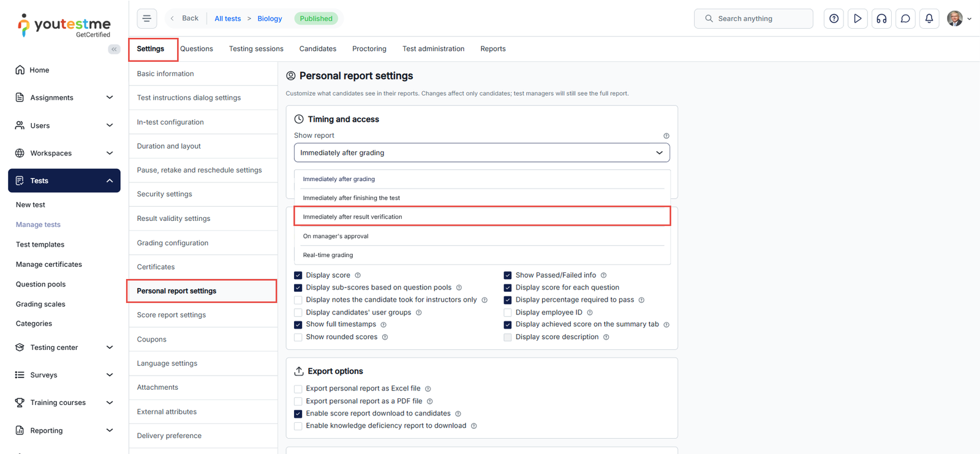This screenshot has height=454, width=980.
Task: Go back using the Back button
Action: (185, 18)
